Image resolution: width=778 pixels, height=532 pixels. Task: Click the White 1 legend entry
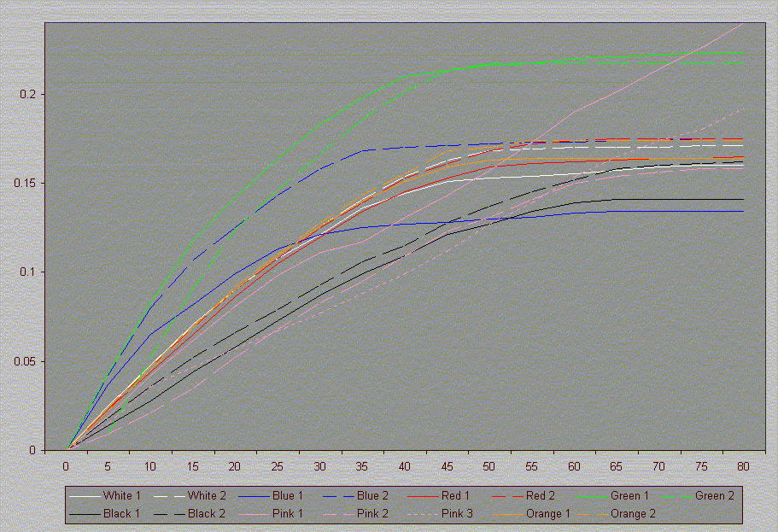(122, 495)
